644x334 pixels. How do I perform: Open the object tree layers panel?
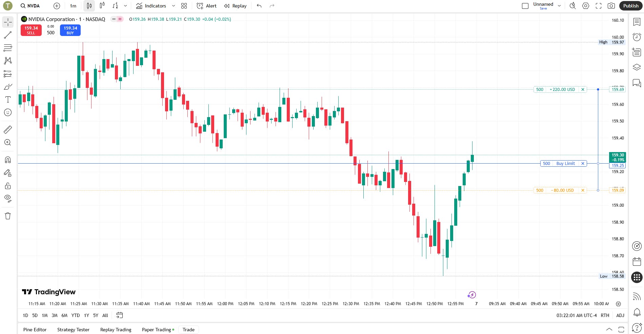(x=637, y=67)
